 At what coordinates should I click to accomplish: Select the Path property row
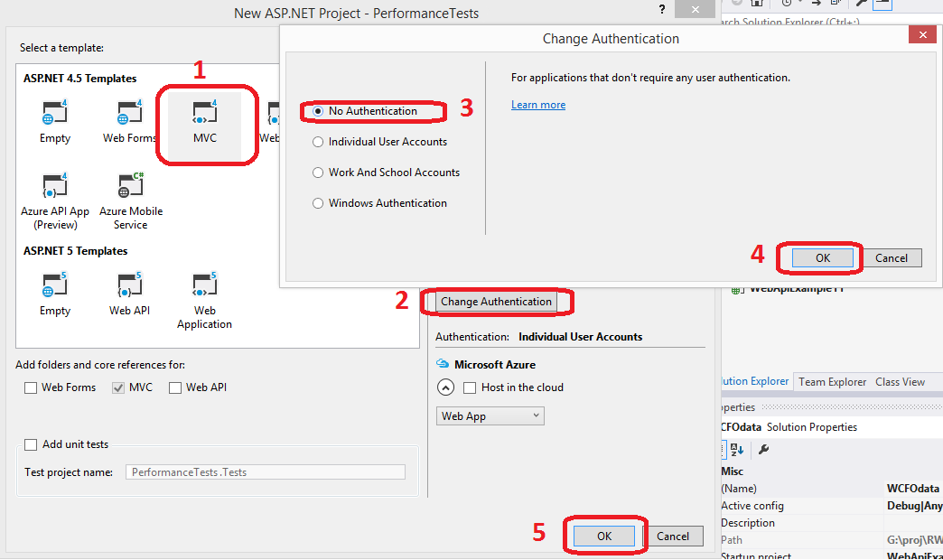pyautogui.click(x=832, y=540)
